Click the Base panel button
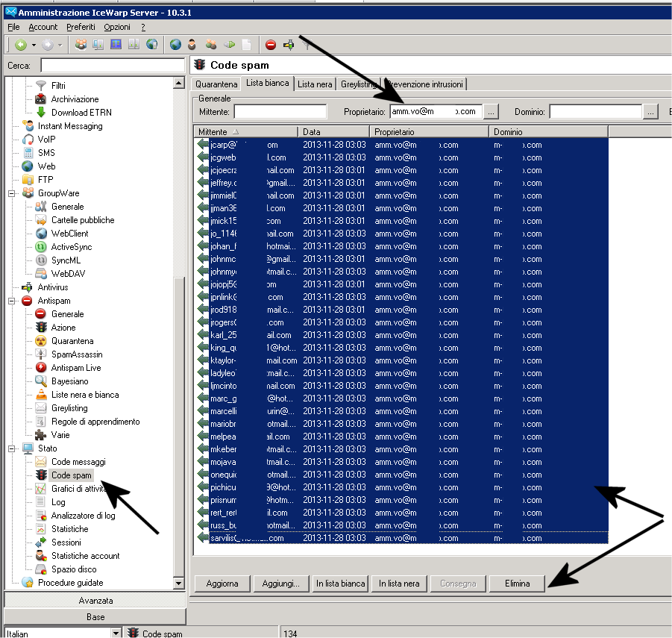Screen dimensions: 672x638 (x=95, y=617)
